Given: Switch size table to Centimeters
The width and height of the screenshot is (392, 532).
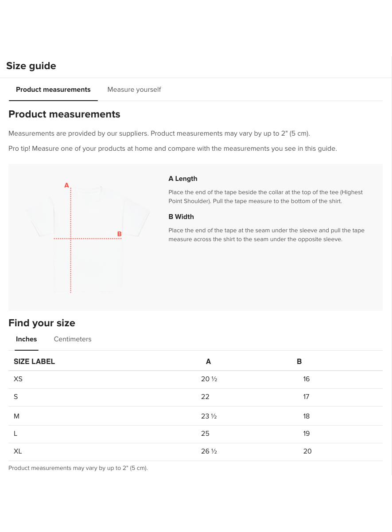Looking at the screenshot, I should 73,339.
